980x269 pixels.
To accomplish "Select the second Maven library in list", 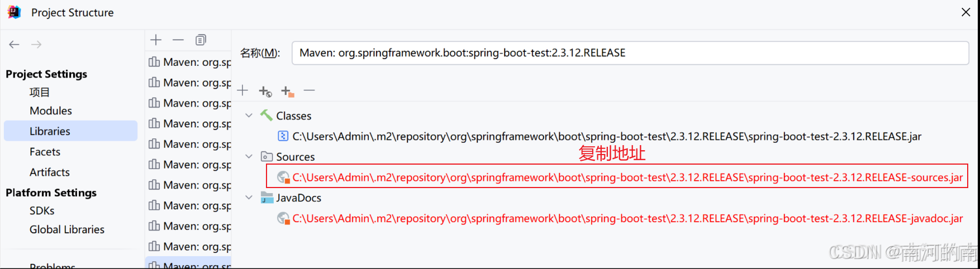I will click(189, 83).
